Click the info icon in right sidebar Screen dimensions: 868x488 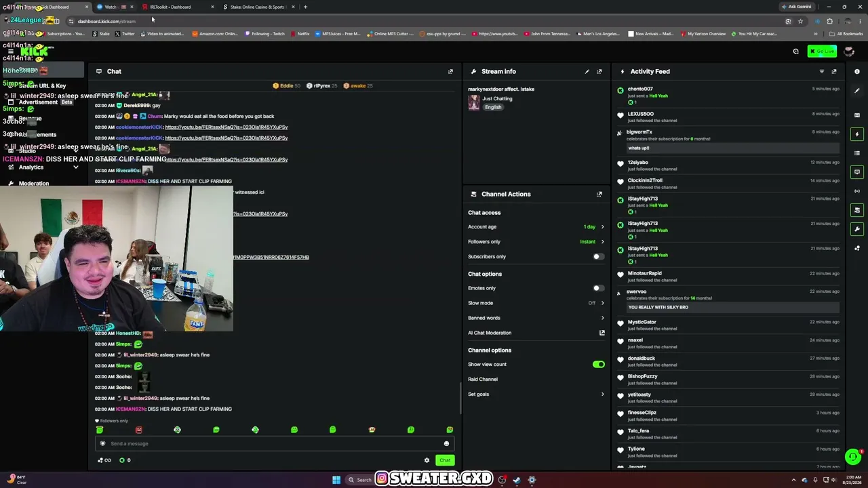857,71
